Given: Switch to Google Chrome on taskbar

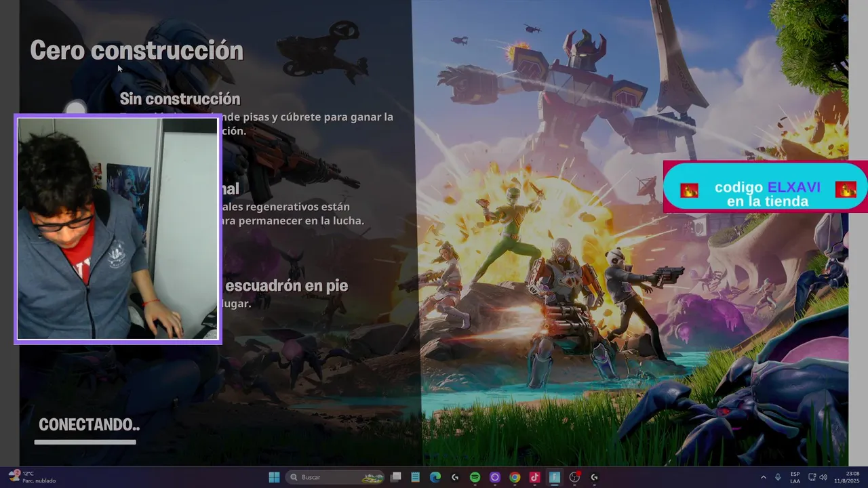Looking at the screenshot, I should pos(515,477).
